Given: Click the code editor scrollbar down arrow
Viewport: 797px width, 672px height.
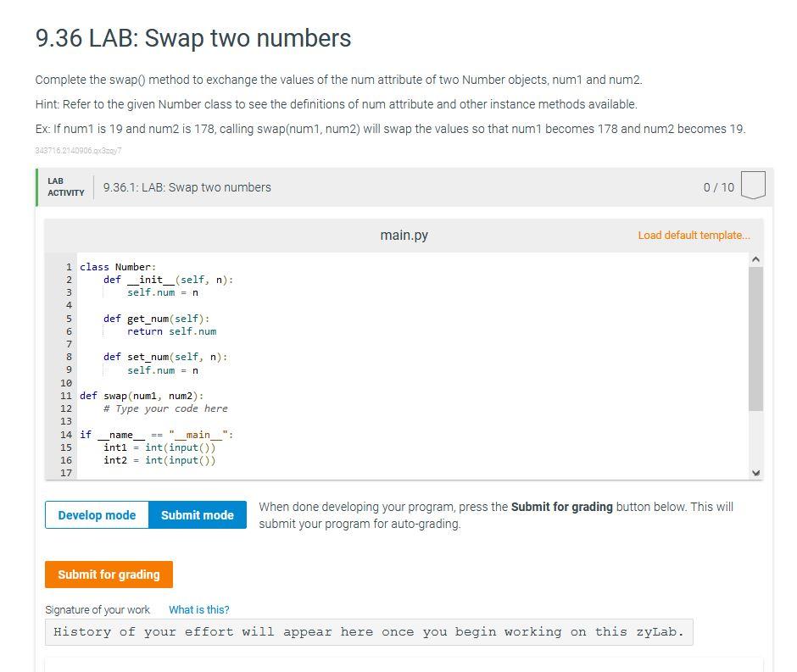Looking at the screenshot, I should 756,471.
